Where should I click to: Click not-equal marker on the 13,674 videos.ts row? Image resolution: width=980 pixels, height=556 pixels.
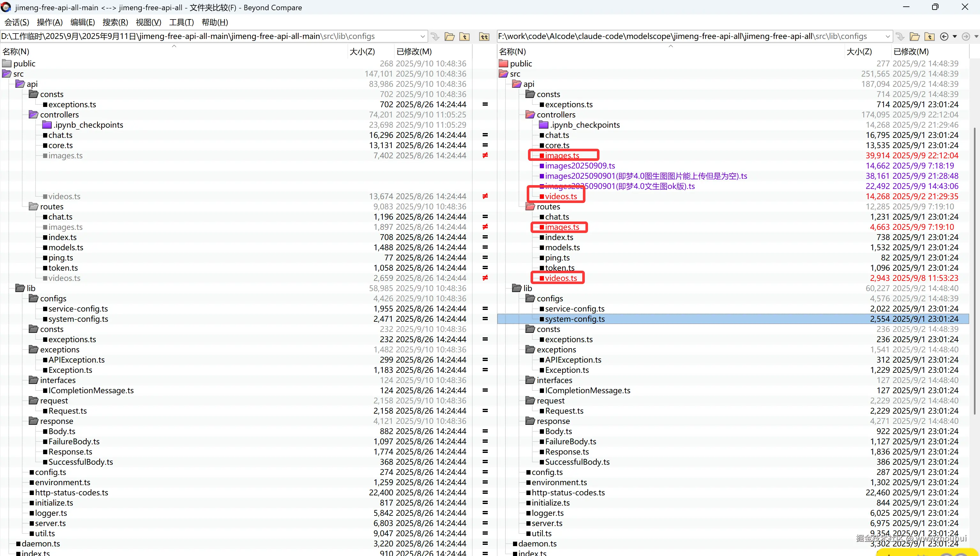485,196
